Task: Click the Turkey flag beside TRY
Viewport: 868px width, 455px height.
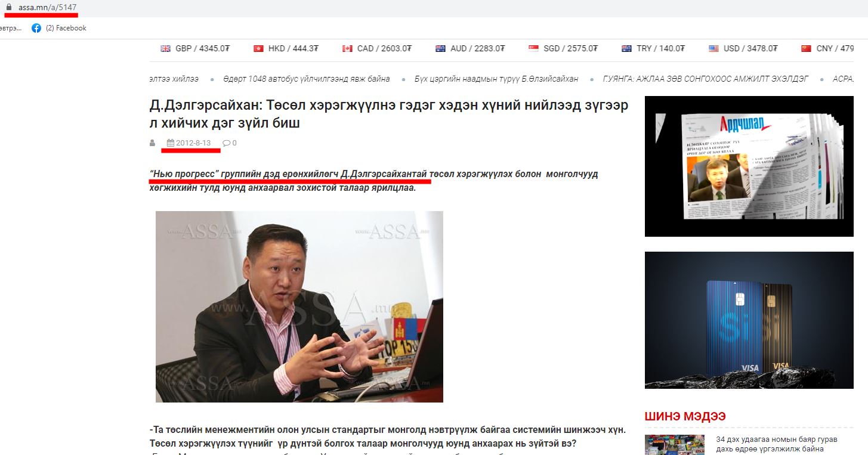Action: click(x=626, y=49)
